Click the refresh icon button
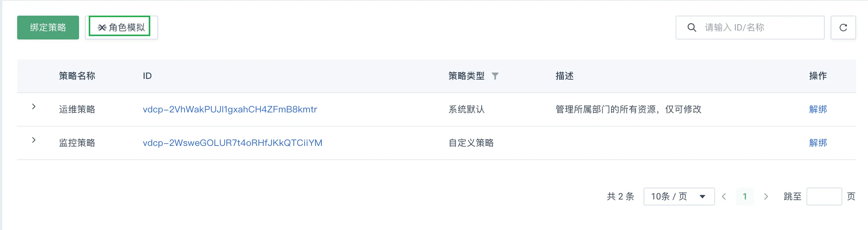The image size is (868, 230). coord(843,28)
